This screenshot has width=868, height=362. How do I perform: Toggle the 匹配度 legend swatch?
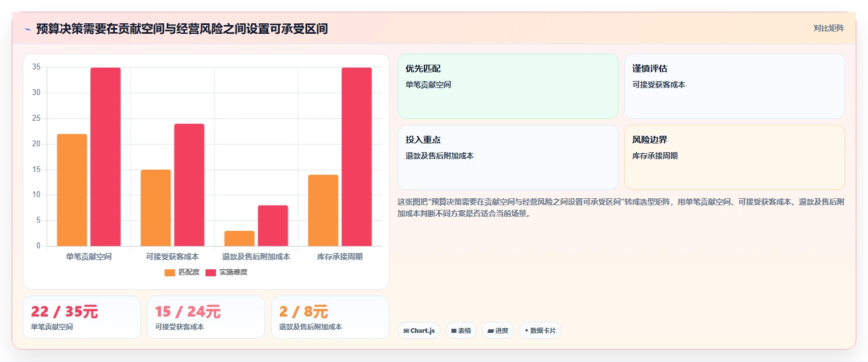(170, 272)
